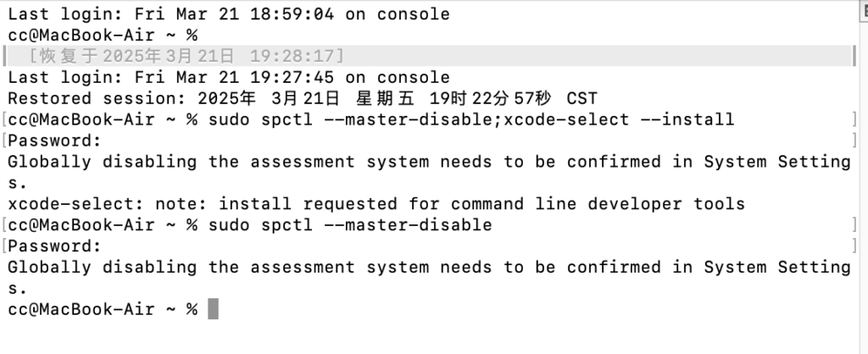This screenshot has width=868, height=354.
Task: Click 'Last login: Fri Mar 21 19:27:45' line
Action: [229, 77]
